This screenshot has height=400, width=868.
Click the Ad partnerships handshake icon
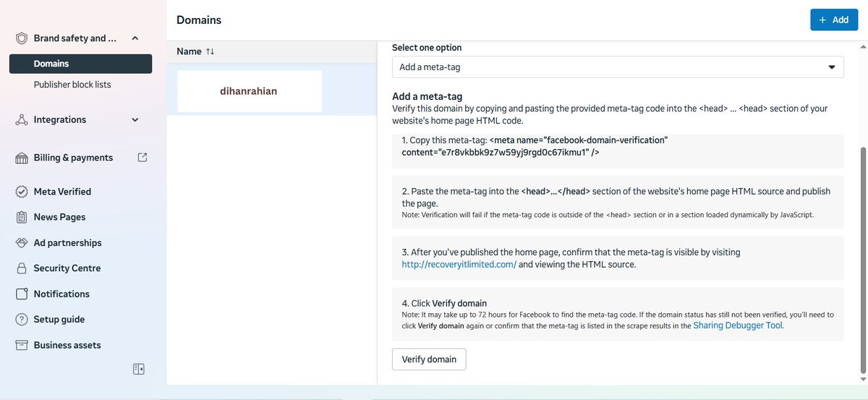21,243
